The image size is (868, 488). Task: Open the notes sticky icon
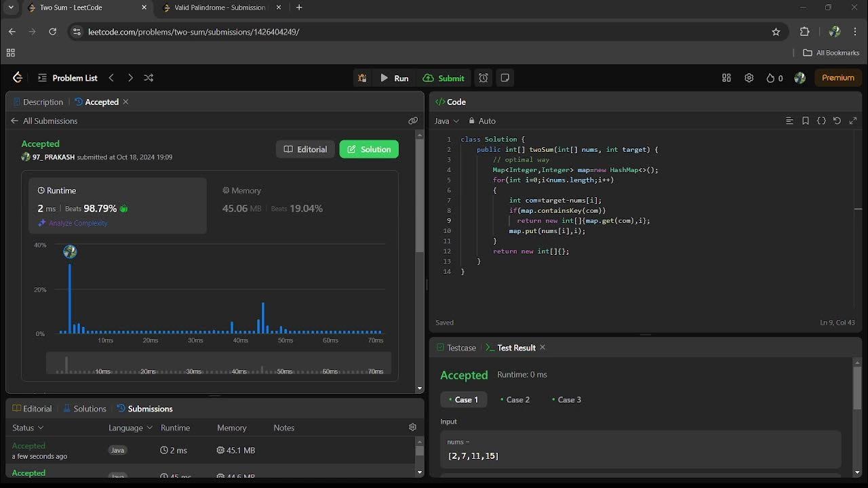point(505,78)
